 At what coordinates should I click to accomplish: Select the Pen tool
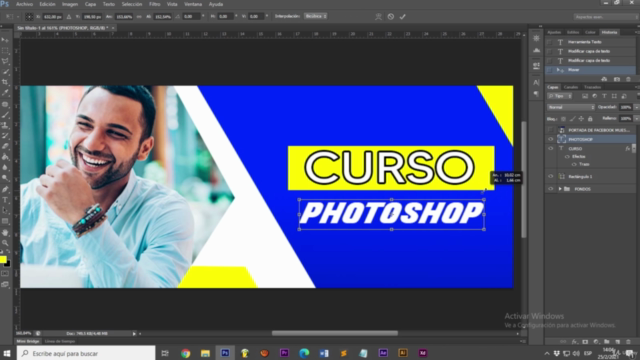click(x=5, y=189)
